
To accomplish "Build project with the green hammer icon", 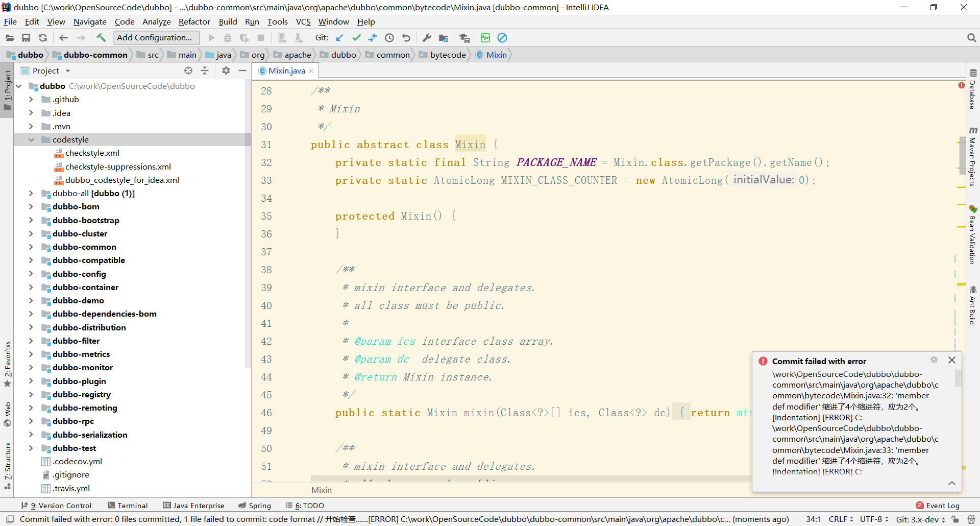I will pos(101,38).
